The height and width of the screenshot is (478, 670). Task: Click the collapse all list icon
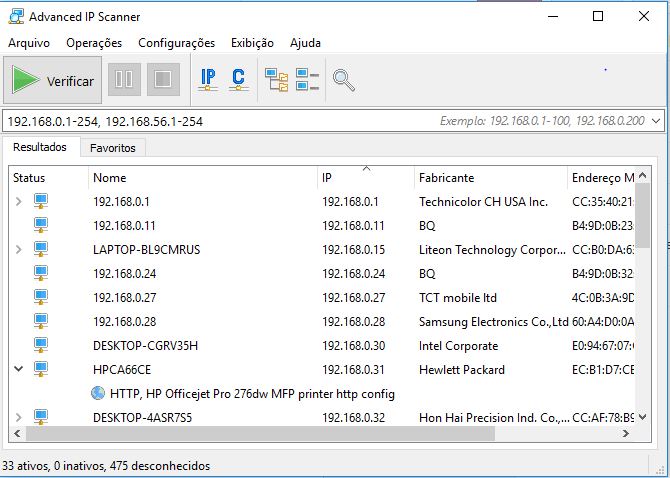click(307, 80)
